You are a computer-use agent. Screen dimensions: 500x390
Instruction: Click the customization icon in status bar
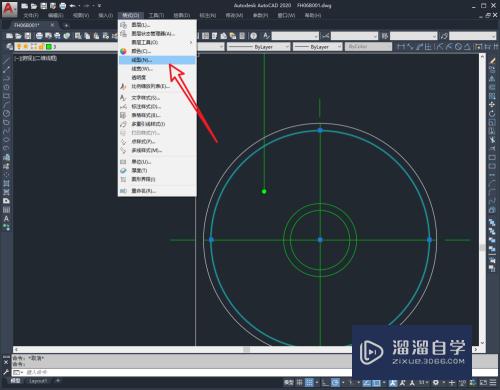tap(493, 383)
